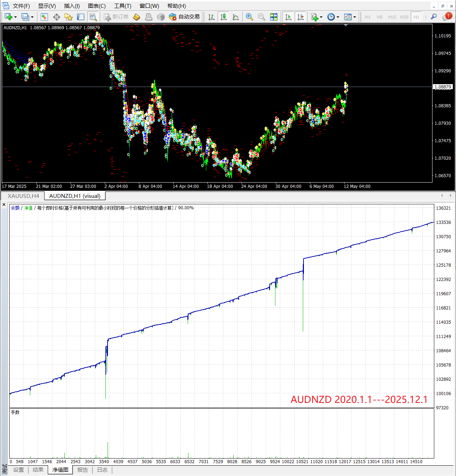The width and height of the screenshot is (456, 476).
Task: Expand the new chart dropdown arrow
Action: coord(15,17)
